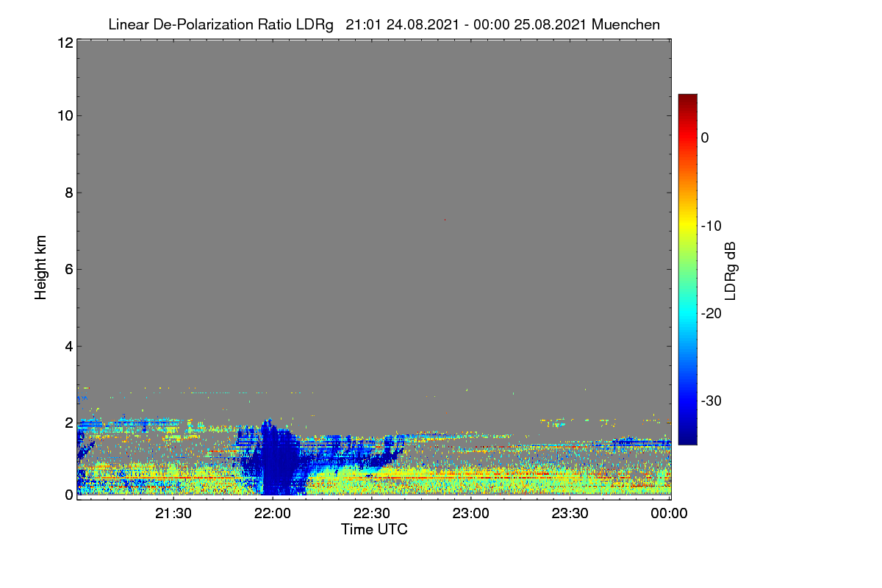Click the y-axis tick label '4'

point(68,345)
